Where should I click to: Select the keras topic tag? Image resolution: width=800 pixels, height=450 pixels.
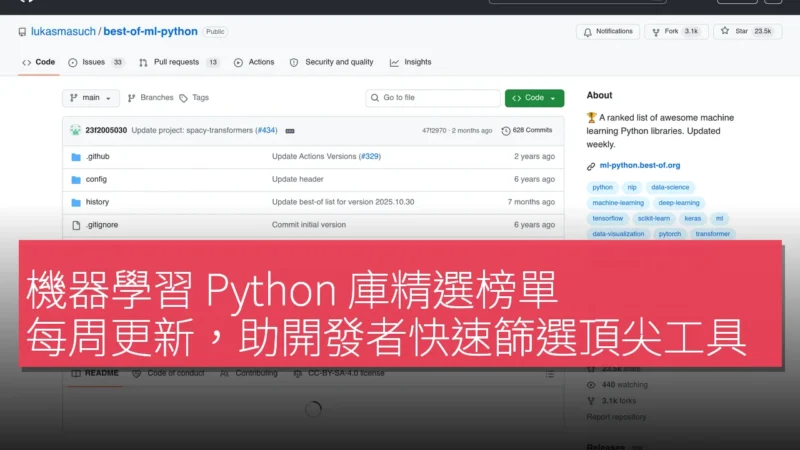click(692, 219)
